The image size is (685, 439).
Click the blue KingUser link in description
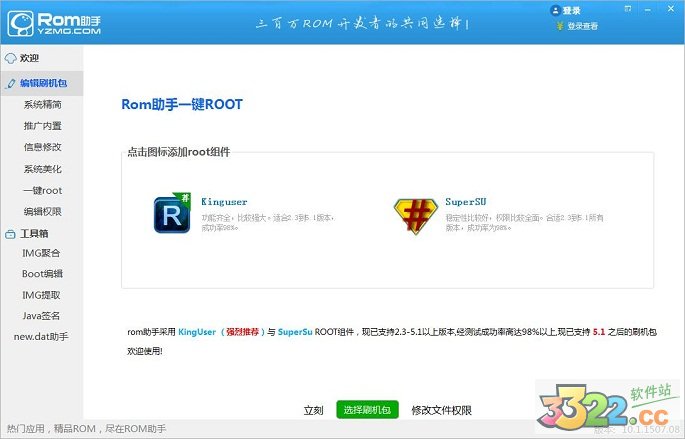pyautogui.click(x=197, y=332)
